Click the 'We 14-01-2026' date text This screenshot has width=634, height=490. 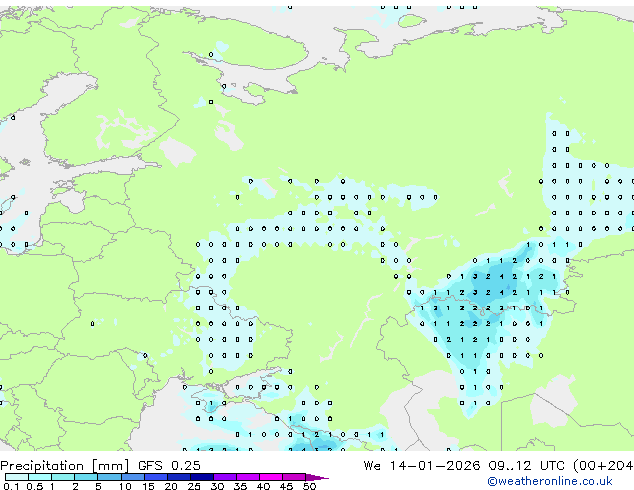tap(422, 466)
